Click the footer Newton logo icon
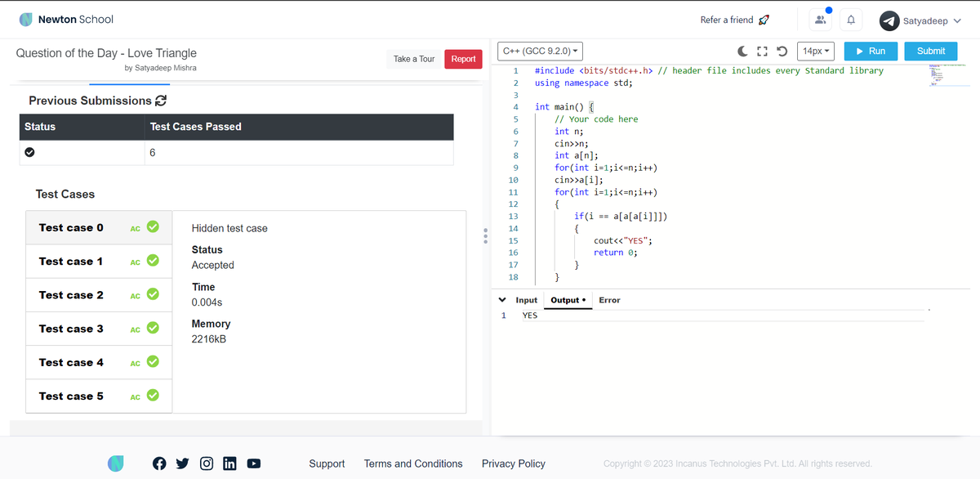 tap(117, 463)
